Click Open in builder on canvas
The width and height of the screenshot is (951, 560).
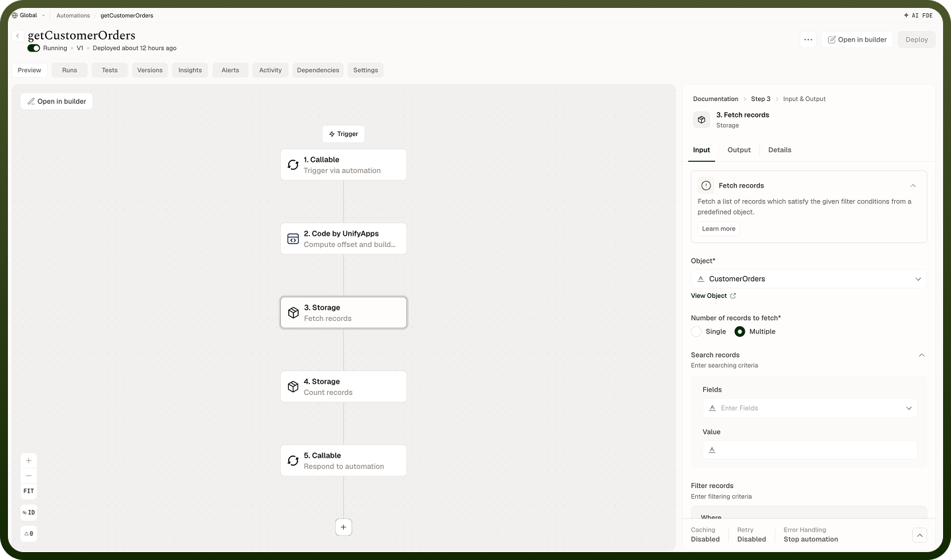click(57, 101)
